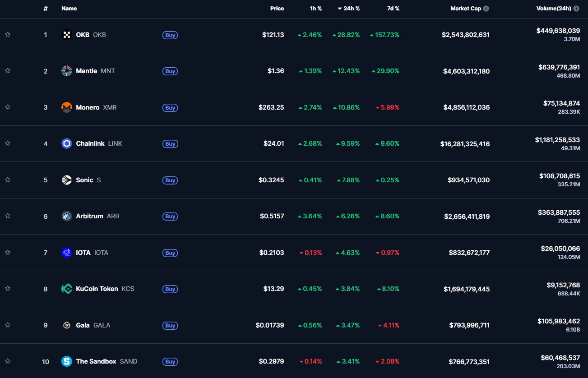The height and width of the screenshot is (378, 588).
Task: Click Monero 24h change 10.86%
Action: 346,107
